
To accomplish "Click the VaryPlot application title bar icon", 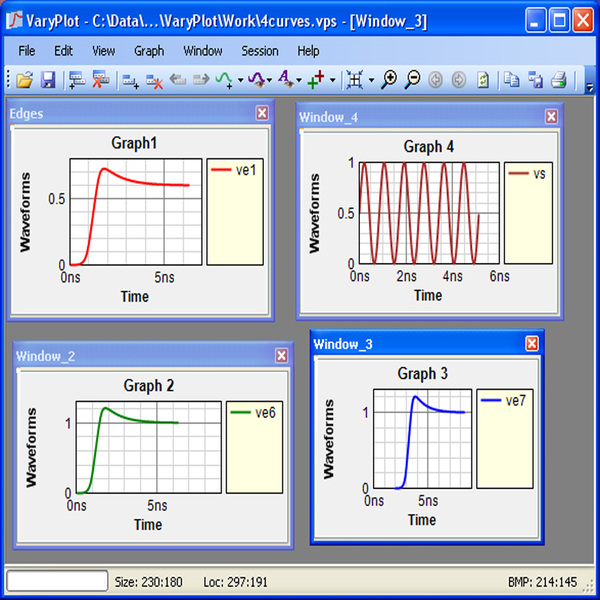I will click(x=14, y=20).
